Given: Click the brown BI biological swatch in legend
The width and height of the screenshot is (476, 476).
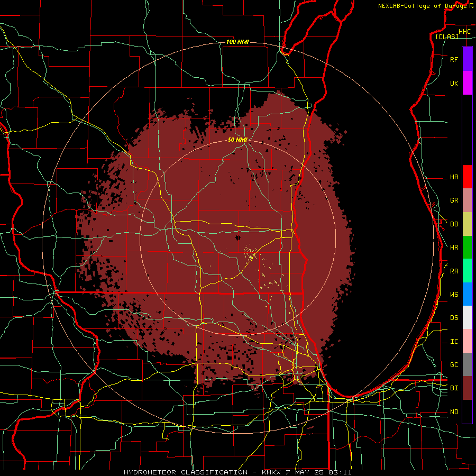Looking at the screenshot, I should (467, 388).
